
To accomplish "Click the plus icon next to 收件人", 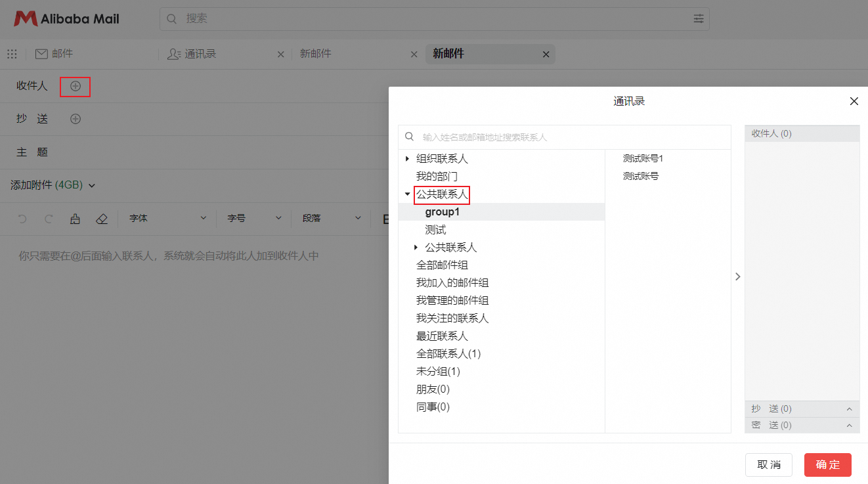I will point(76,86).
